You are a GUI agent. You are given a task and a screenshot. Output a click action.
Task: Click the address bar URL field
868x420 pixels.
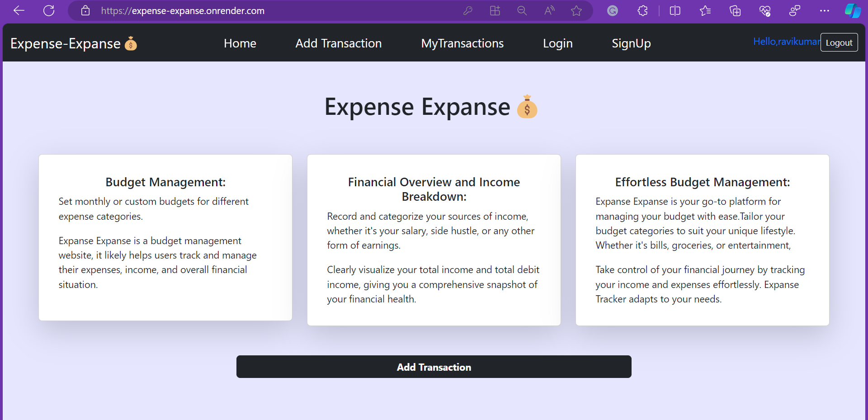pyautogui.click(x=271, y=10)
